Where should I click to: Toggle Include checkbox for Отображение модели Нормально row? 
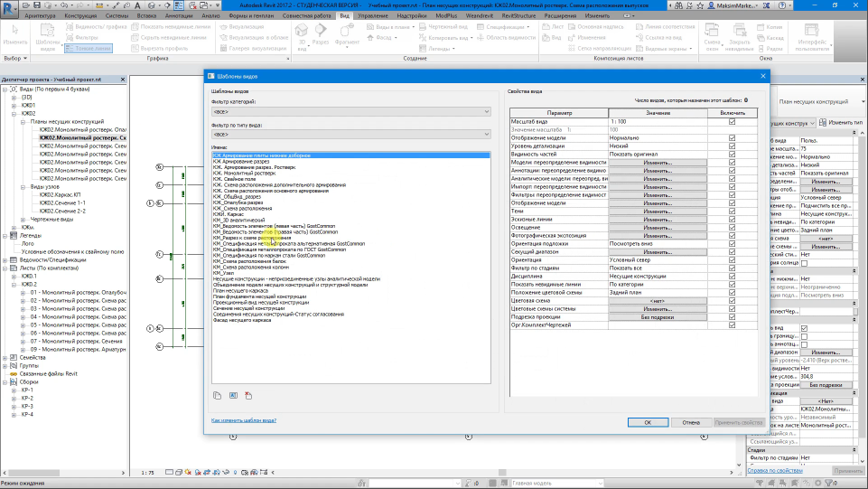tap(732, 138)
